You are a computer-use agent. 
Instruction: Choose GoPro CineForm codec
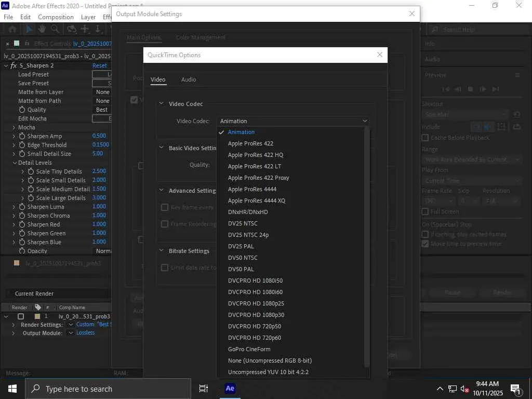point(249,349)
